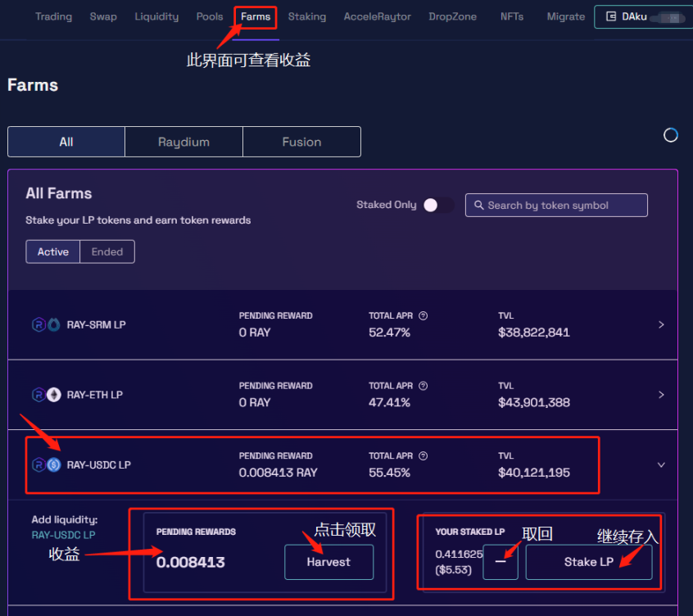Screen dimensions: 693x616
Task: Click the RAY-SRM LP token pair icon
Action: [x=45, y=324]
